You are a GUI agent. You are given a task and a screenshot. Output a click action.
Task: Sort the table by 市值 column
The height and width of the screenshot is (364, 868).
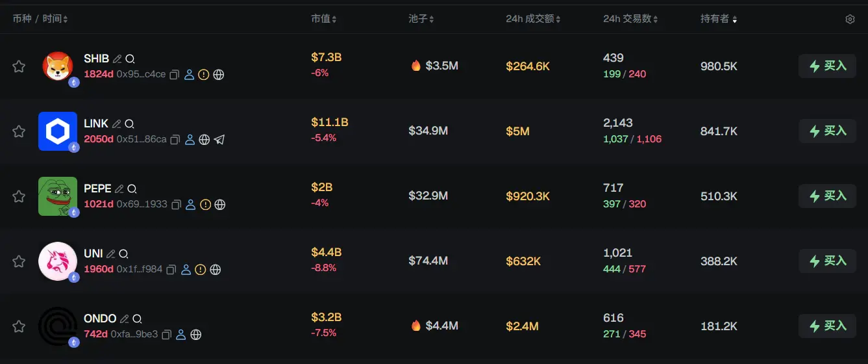click(323, 19)
